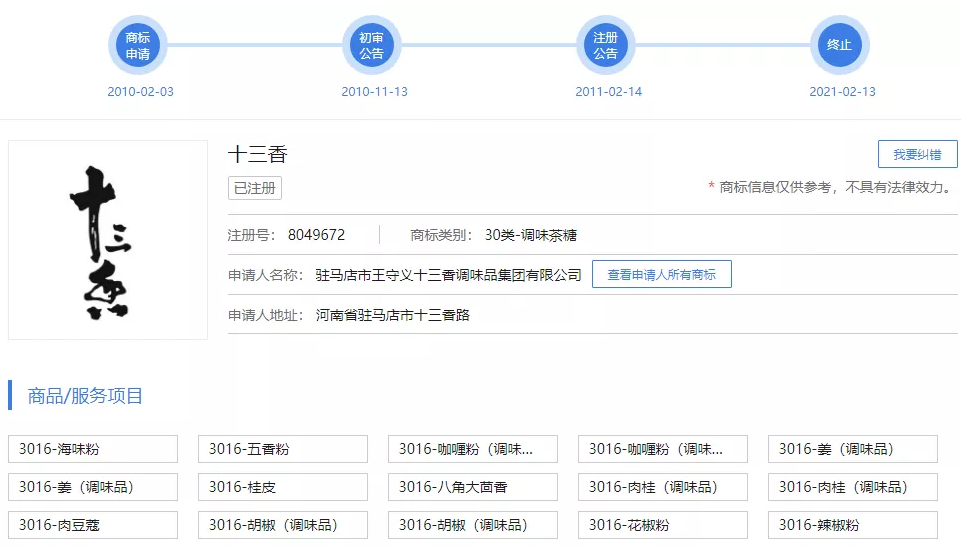Click the date 2011-02-14

pos(609,91)
